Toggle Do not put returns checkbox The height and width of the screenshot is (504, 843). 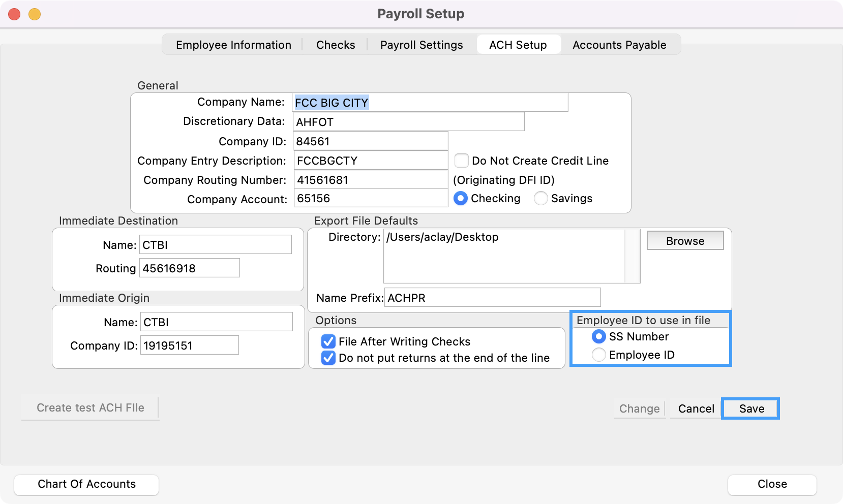tap(328, 358)
